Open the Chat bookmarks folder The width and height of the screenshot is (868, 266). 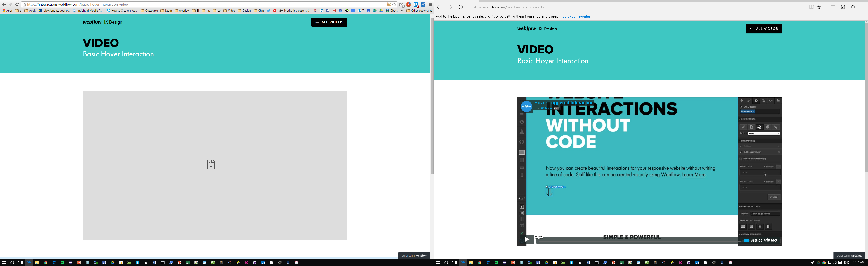tap(259, 11)
